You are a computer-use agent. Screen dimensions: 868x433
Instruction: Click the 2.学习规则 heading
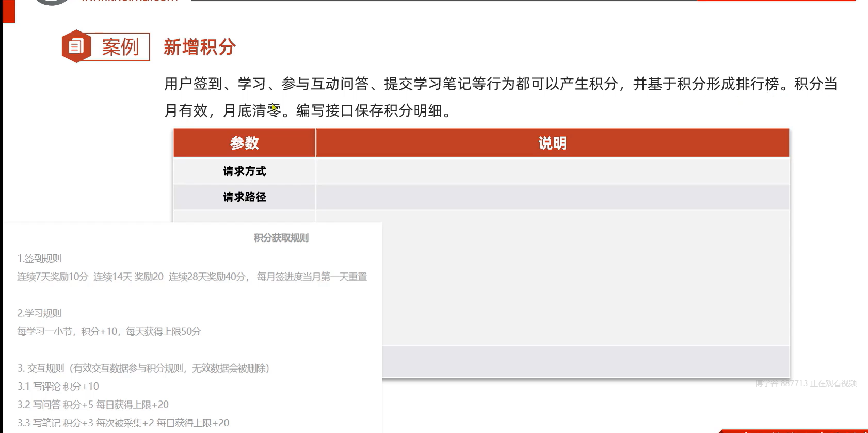tap(39, 313)
